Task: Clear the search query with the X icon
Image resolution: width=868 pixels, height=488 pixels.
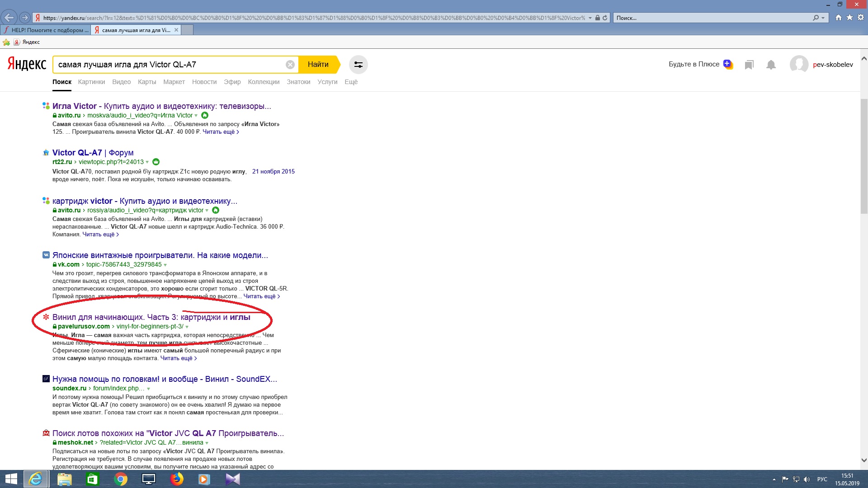Action: coord(290,65)
